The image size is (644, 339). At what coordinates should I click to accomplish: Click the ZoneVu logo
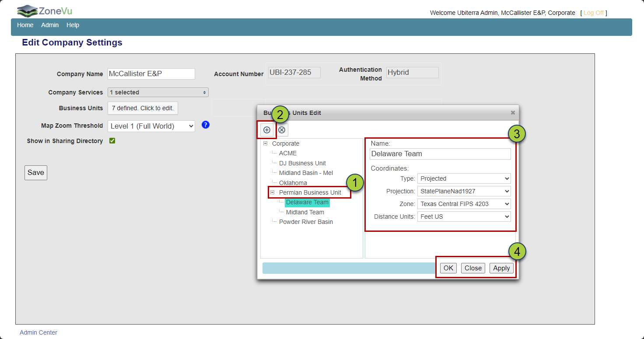point(45,10)
